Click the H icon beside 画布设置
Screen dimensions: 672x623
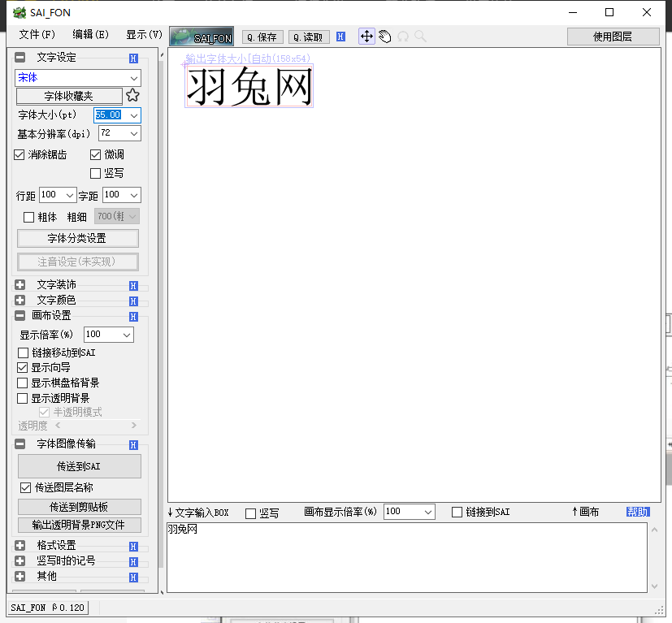tap(133, 315)
